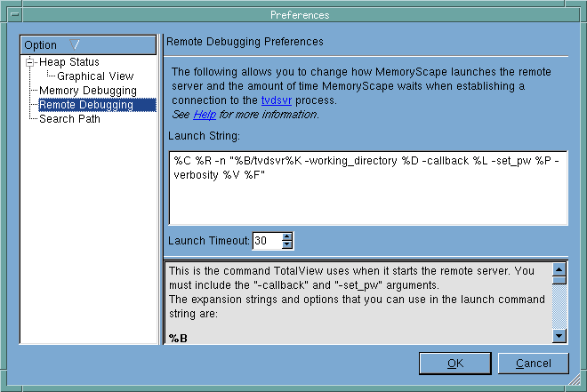The image size is (587, 392).
Task: Click the help text scrollbar up arrow
Action: 559,268
